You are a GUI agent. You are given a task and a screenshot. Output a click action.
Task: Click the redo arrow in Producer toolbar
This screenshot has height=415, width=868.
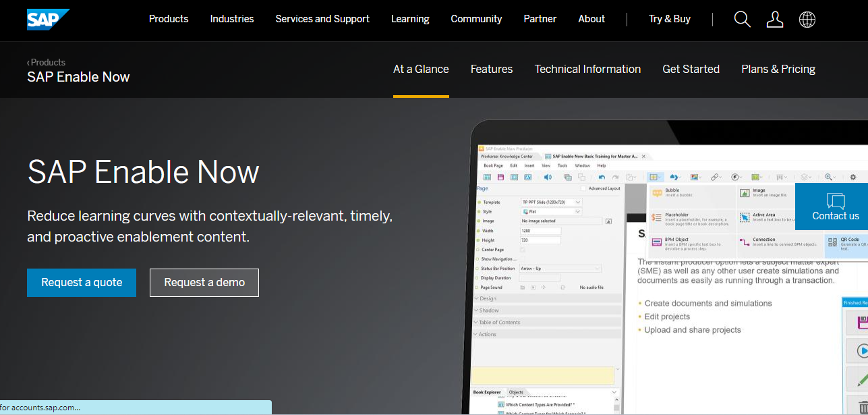click(616, 177)
